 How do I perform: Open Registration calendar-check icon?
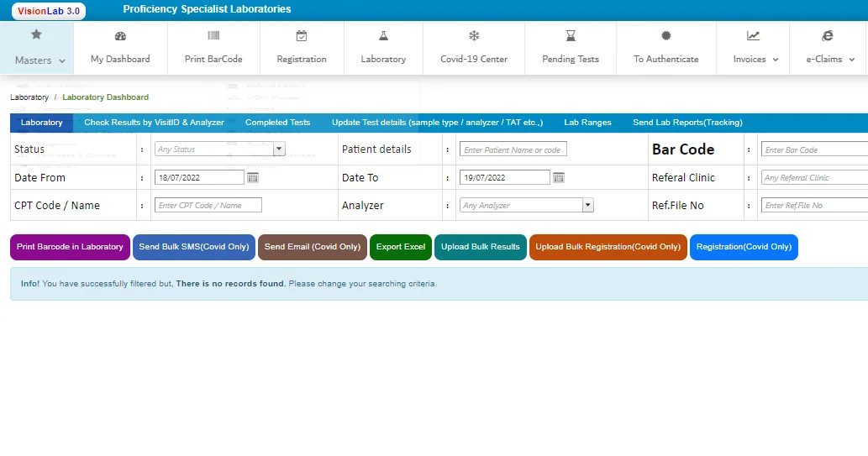coord(302,36)
